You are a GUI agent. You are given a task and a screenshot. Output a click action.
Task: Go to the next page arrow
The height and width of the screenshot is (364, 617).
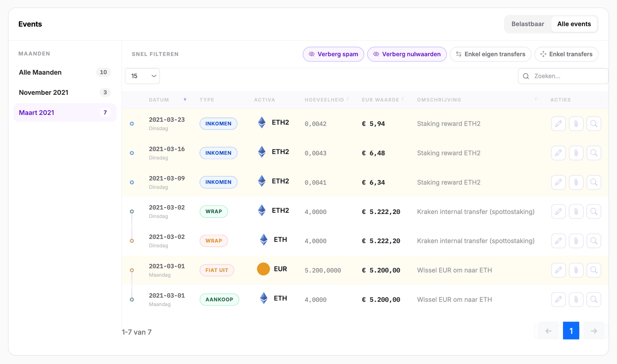click(594, 331)
